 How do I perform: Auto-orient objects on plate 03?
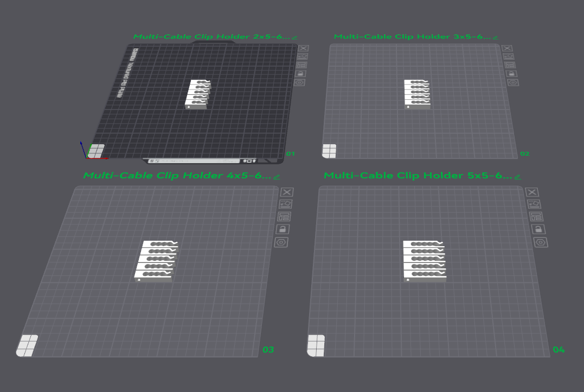[x=285, y=204]
